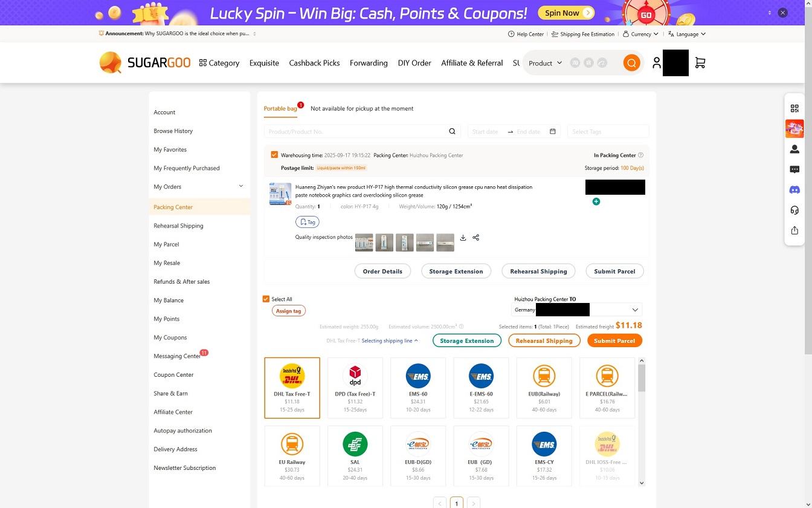This screenshot has height=508, width=812.
Task: Open Cashback Picks in the navigation
Action: point(314,63)
